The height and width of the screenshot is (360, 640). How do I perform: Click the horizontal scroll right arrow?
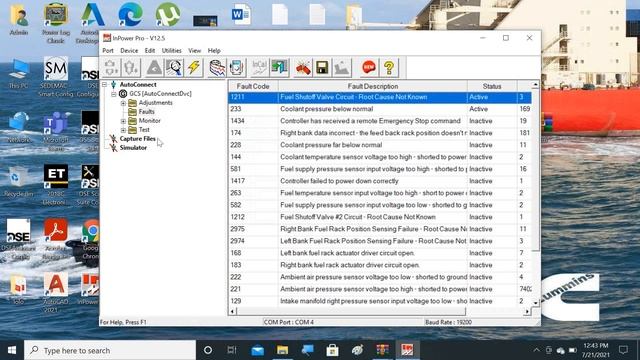tap(527, 312)
